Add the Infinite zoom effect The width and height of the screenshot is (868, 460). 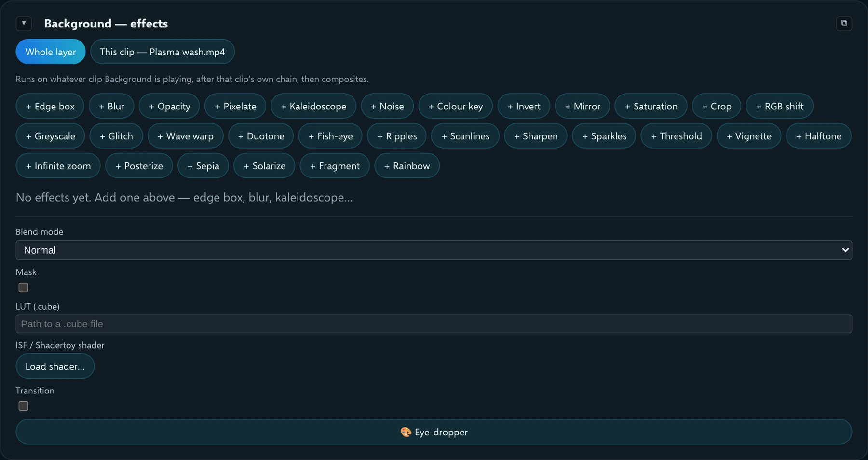[x=58, y=166]
